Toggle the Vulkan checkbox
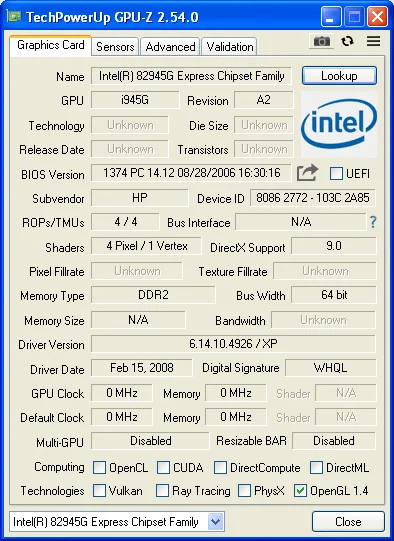This screenshot has width=394, height=541. [x=99, y=491]
